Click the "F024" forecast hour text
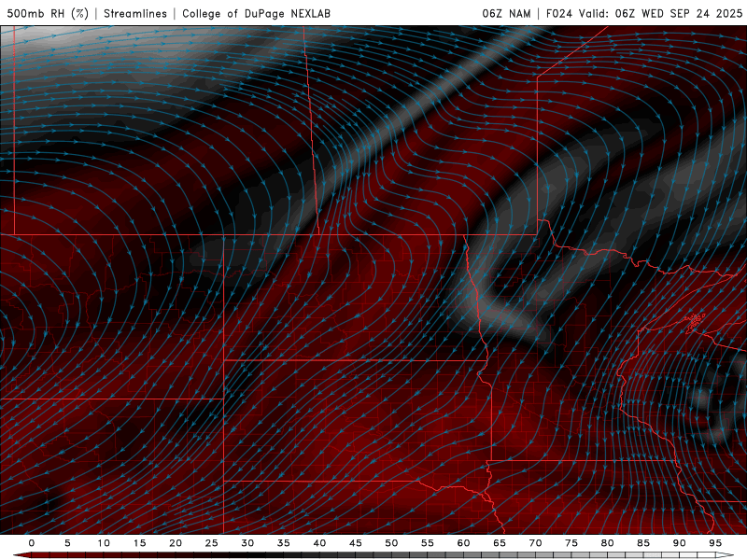747x560 pixels. pos(559,14)
